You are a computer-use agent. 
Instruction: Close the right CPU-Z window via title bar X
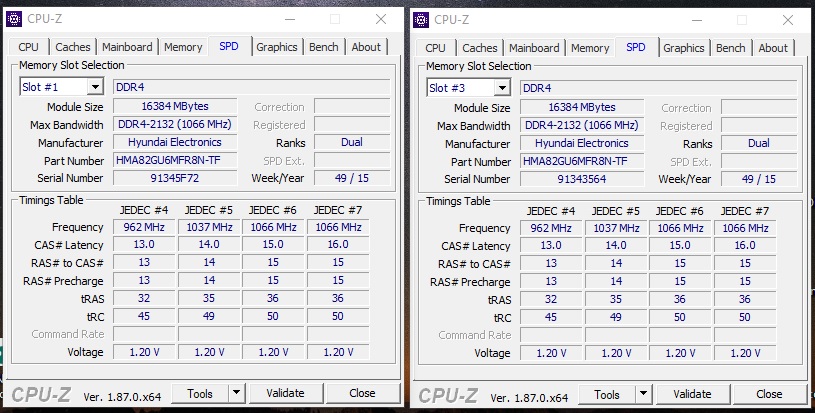[788, 20]
